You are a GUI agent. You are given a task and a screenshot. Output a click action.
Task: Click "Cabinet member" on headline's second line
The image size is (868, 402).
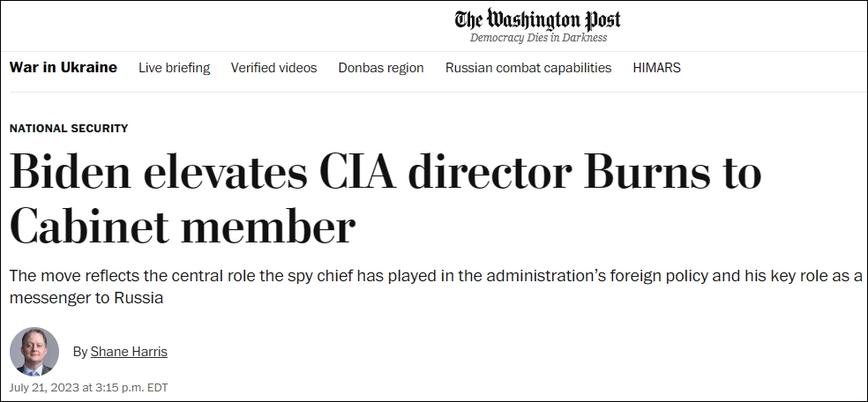point(183,227)
